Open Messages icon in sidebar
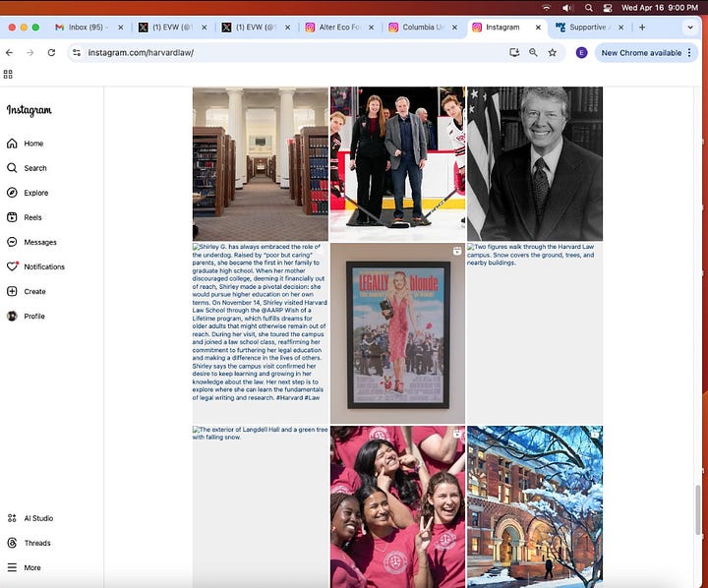The width and height of the screenshot is (708, 588). pos(12,242)
